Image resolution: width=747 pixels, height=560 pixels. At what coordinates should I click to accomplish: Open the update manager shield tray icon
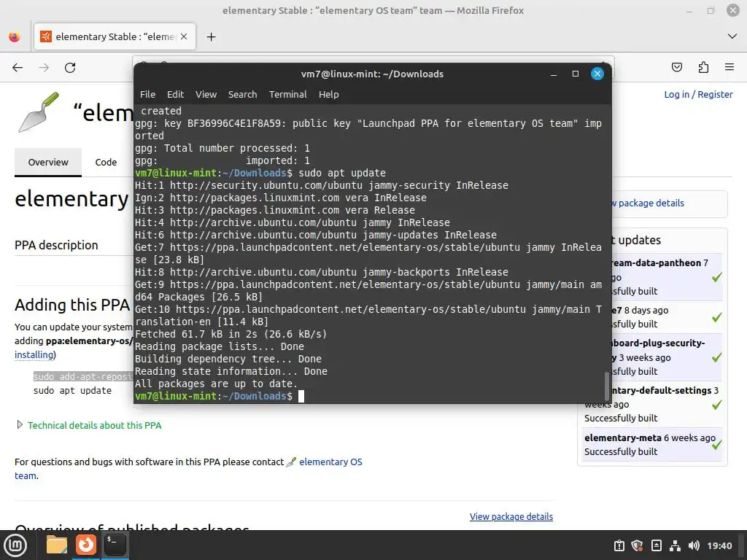point(638,545)
